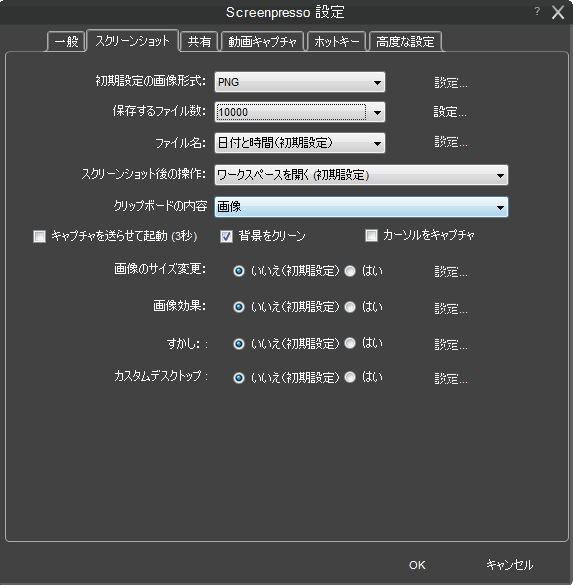The width and height of the screenshot is (573, 585).
Task: Enable キャプチャを遅らせて起動 checkbox
Action: pos(40,237)
